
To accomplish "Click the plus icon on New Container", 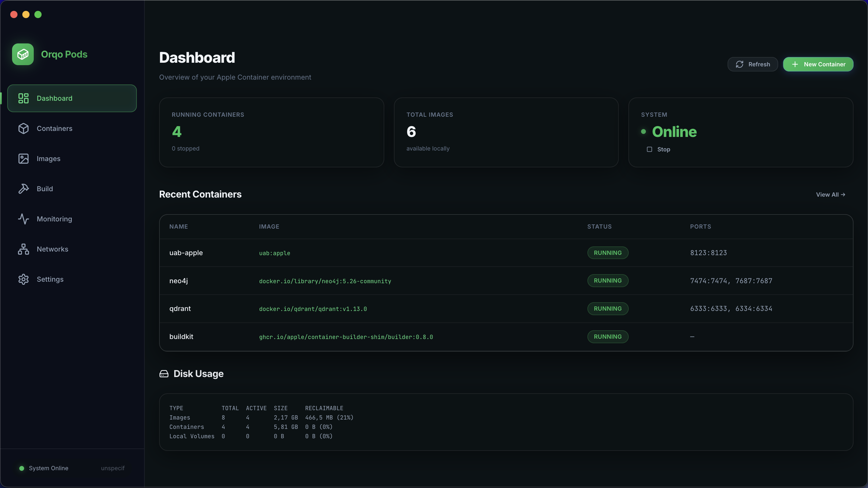I will (796, 64).
